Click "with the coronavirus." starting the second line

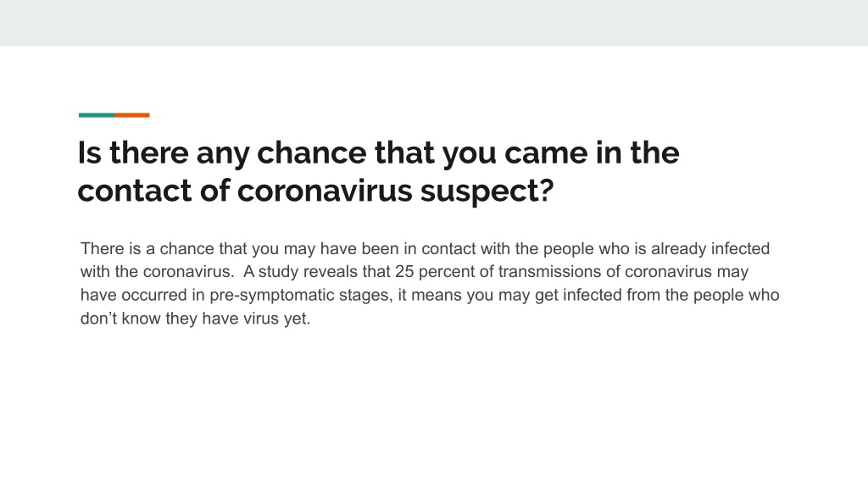pyautogui.click(x=157, y=272)
